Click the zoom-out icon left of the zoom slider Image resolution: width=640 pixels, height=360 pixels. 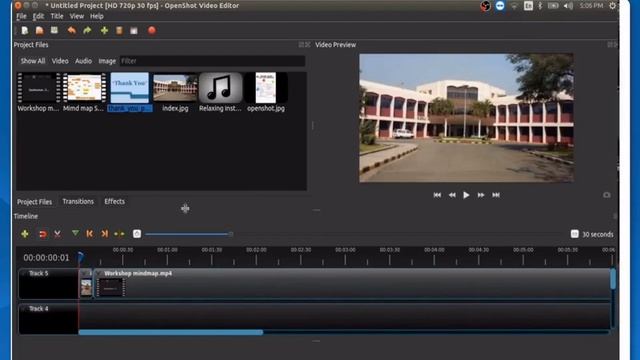pyautogui.click(x=137, y=234)
